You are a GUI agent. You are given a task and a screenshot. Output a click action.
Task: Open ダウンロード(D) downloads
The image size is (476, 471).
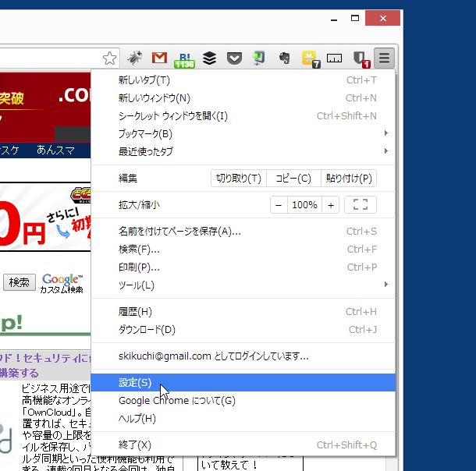point(243,329)
